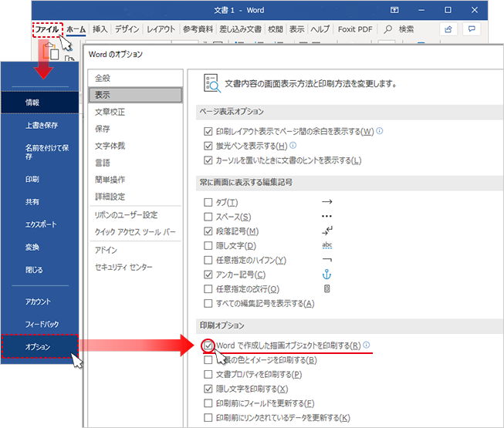Enable the タブ(T) formatting mark checkbox

point(208,202)
